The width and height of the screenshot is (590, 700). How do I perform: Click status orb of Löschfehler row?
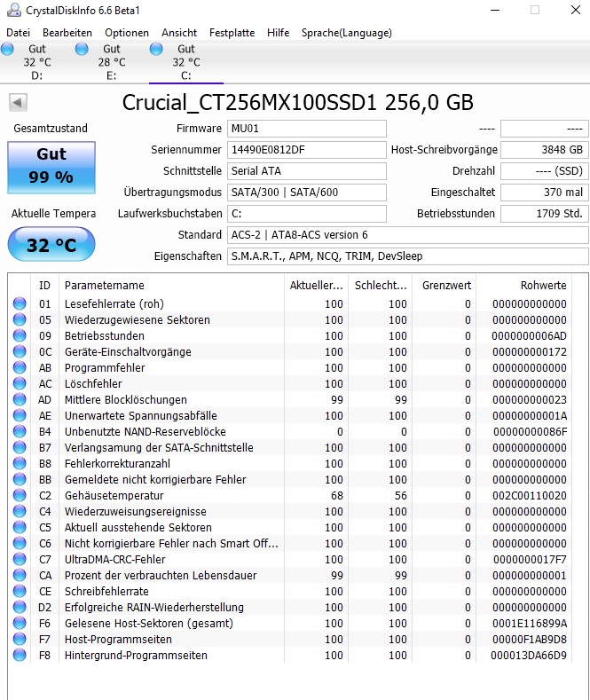coord(20,383)
